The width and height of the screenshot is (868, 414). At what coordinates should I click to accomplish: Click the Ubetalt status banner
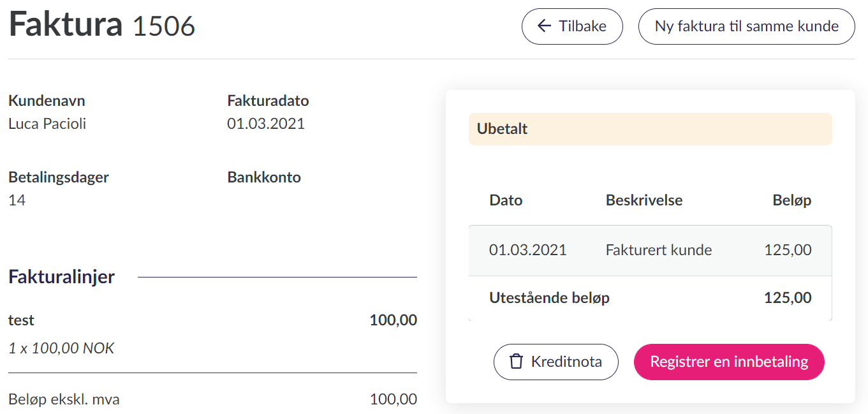[650, 129]
